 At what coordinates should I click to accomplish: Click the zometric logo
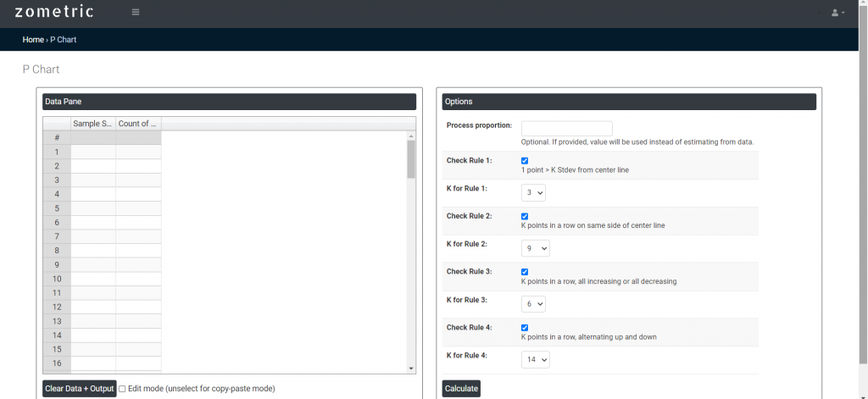pyautogui.click(x=54, y=12)
